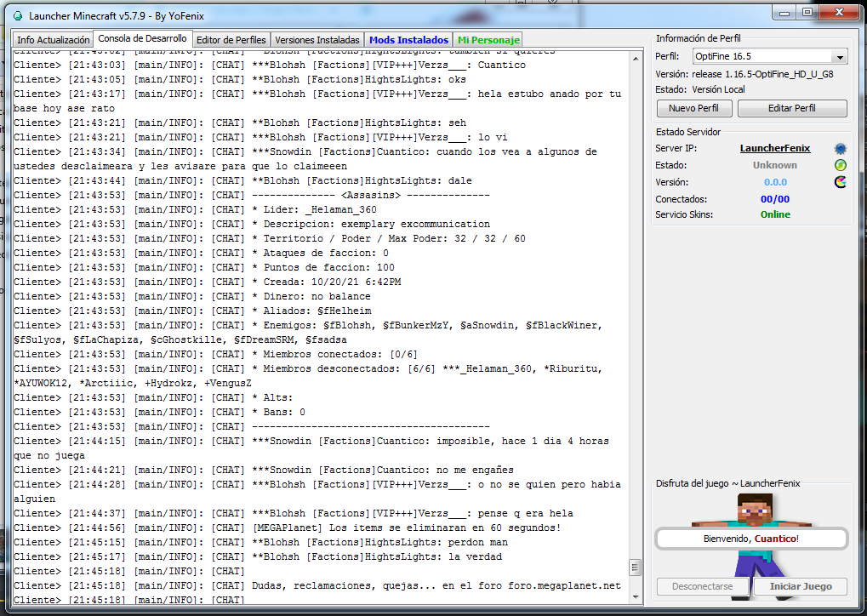Expand the Perfil dropdown arrow
This screenshot has height=616, width=867.
pyautogui.click(x=840, y=57)
